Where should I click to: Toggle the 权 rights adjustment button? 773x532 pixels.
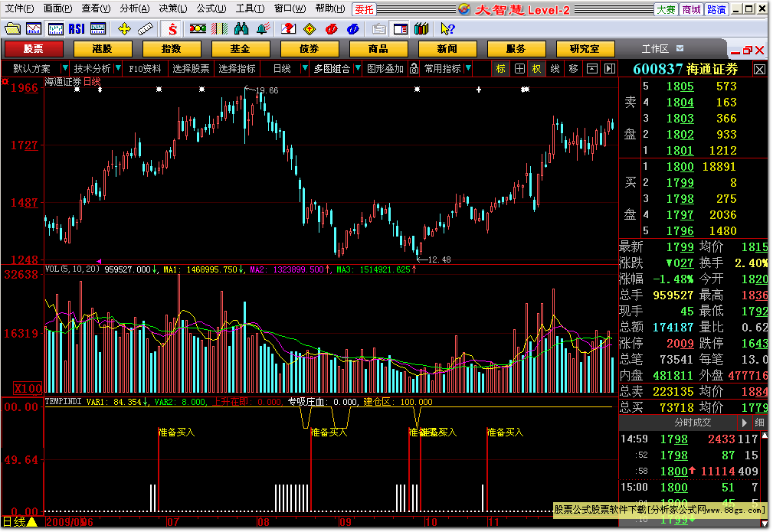click(x=536, y=68)
